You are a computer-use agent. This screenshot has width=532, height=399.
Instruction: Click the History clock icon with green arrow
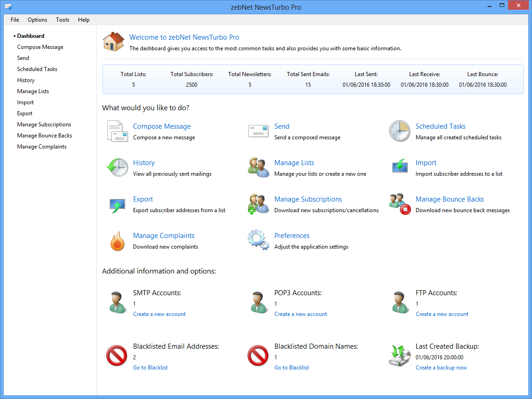click(117, 167)
